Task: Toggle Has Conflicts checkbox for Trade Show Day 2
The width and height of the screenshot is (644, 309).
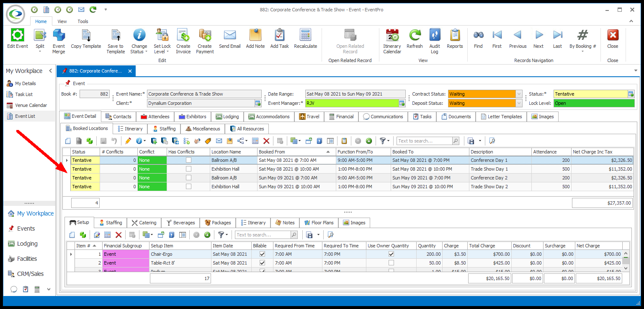Action: click(x=188, y=187)
